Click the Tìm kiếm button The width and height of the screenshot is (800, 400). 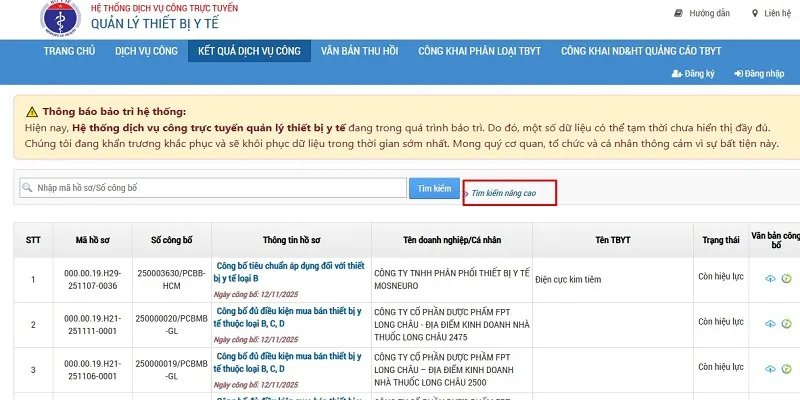pos(434,188)
